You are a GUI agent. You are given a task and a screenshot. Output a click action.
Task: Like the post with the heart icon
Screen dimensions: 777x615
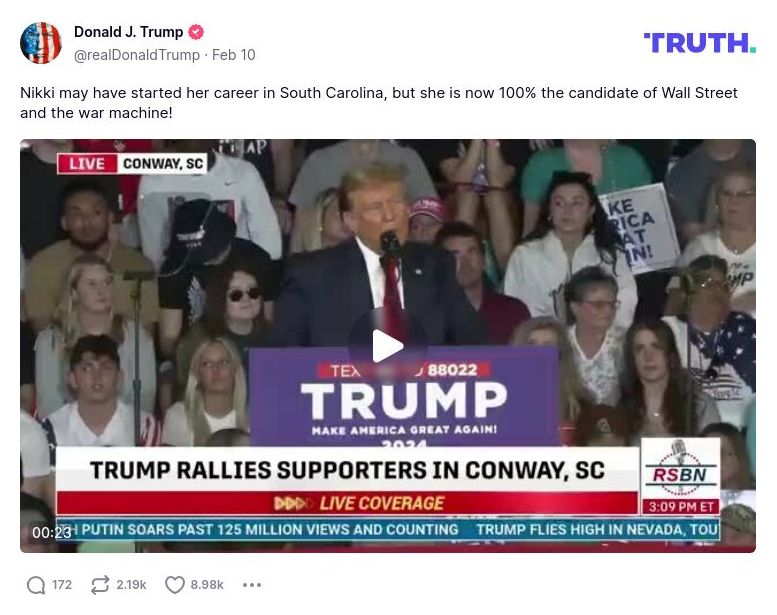click(x=174, y=585)
